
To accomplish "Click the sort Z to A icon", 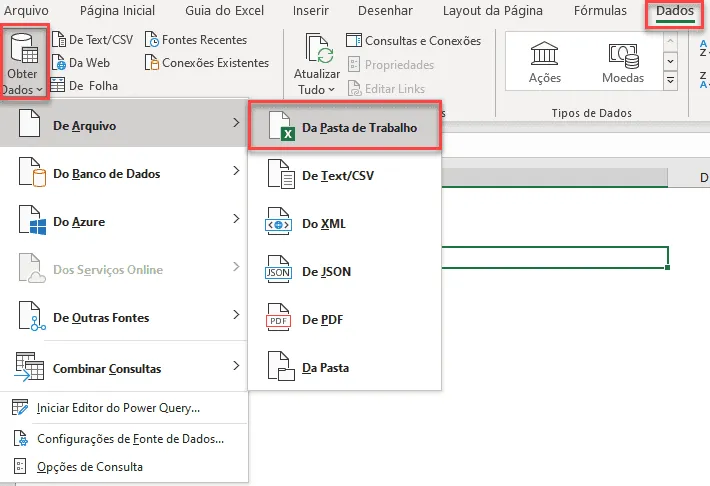I will tap(703, 80).
